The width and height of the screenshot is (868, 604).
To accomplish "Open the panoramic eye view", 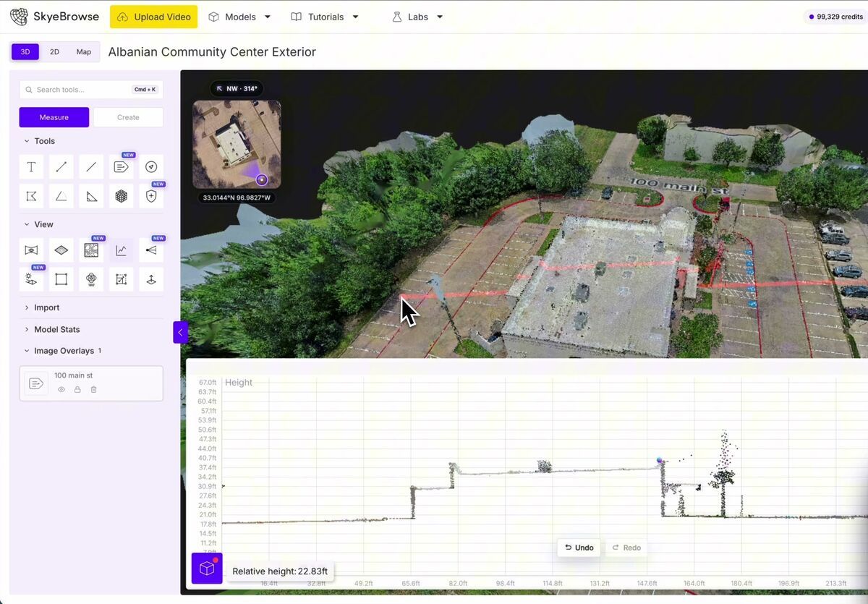I will [31, 250].
